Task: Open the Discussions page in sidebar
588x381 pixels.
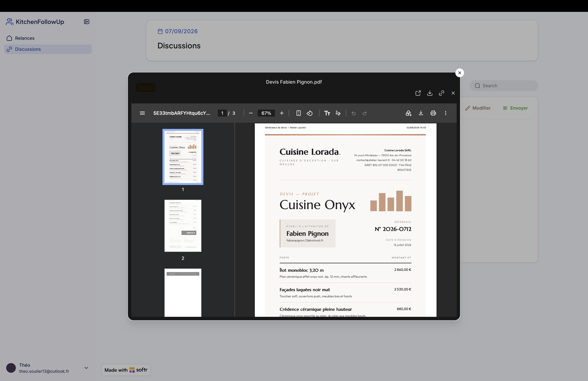Action: click(x=48, y=49)
